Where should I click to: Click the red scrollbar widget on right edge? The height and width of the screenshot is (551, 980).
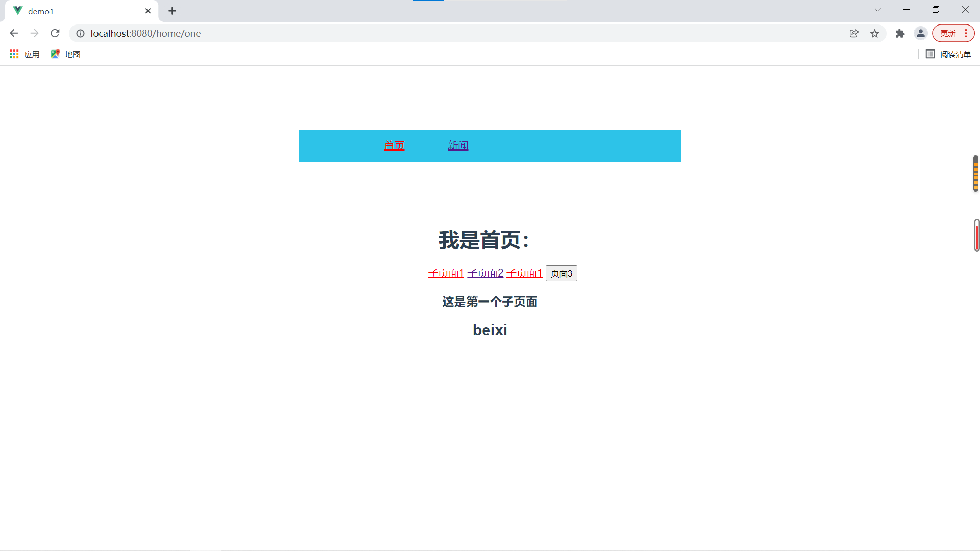[x=977, y=235]
